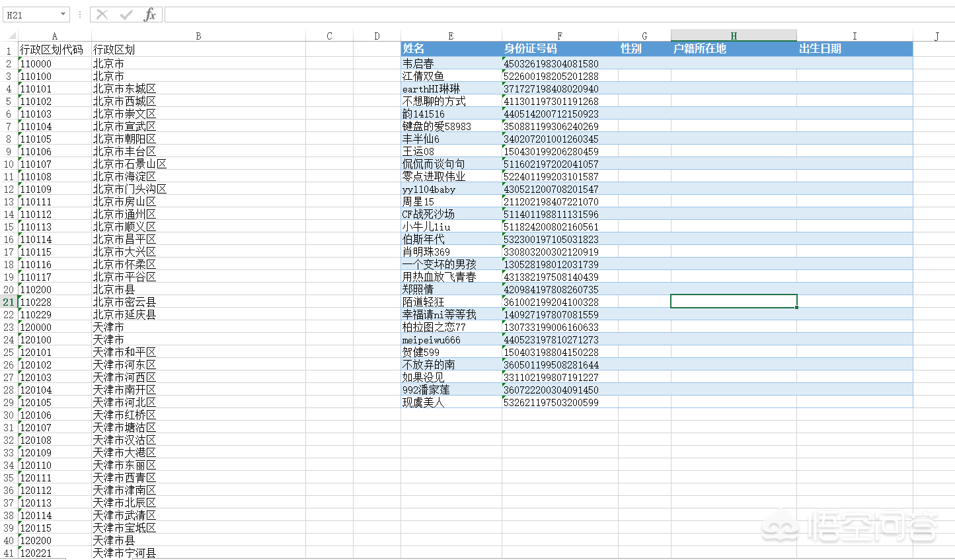Select the name cell 现虞美人
955x560 pixels.
(x=451, y=402)
